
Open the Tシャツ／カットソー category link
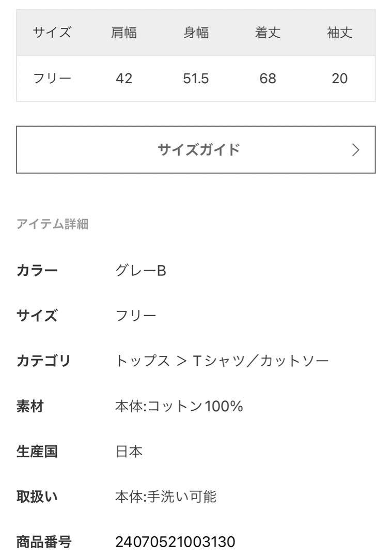[x=261, y=361]
